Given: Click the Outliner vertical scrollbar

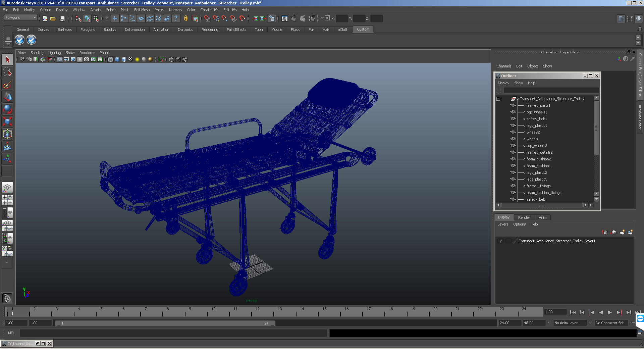Looking at the screenshot, I should 596,128.
